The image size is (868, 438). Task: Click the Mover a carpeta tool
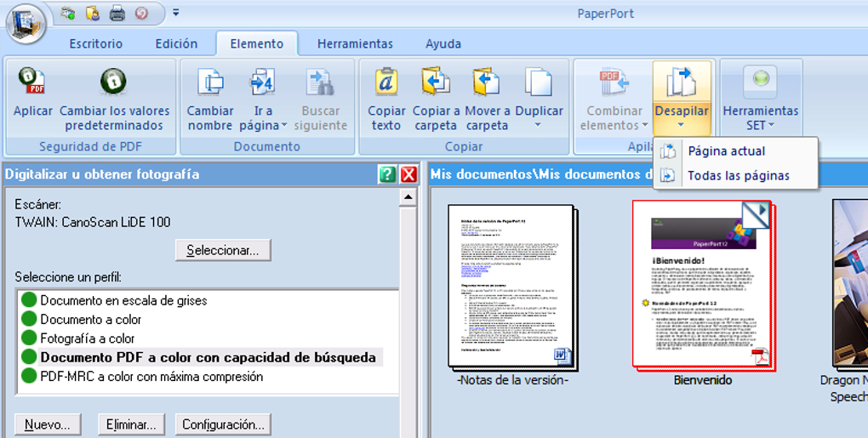click(487, 99)
